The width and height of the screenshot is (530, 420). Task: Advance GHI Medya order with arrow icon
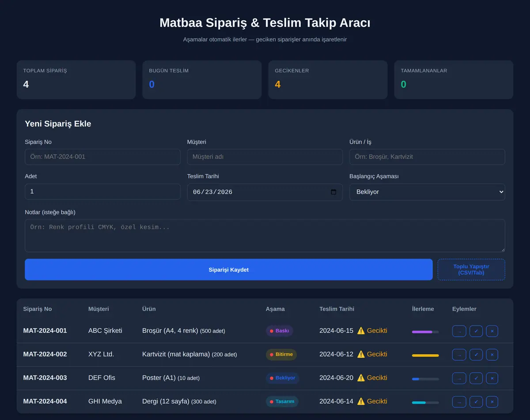(x=459, y=402)
